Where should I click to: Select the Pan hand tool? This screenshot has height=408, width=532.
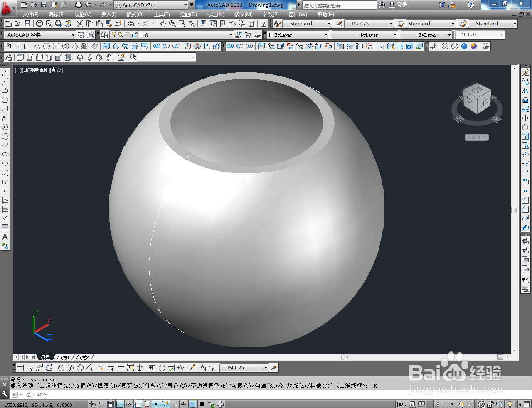(x=163, y=24)
